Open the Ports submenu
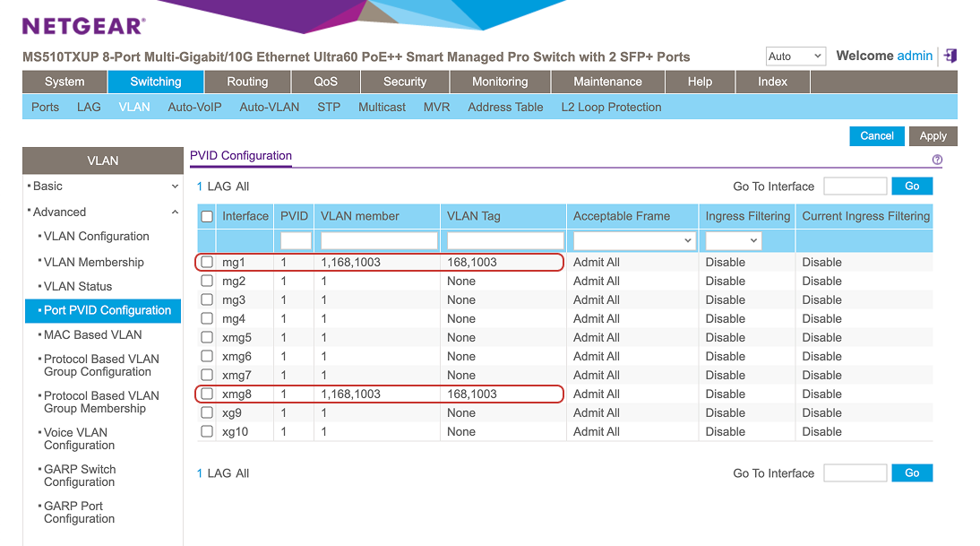980x546 pixels. pos(45,107)
